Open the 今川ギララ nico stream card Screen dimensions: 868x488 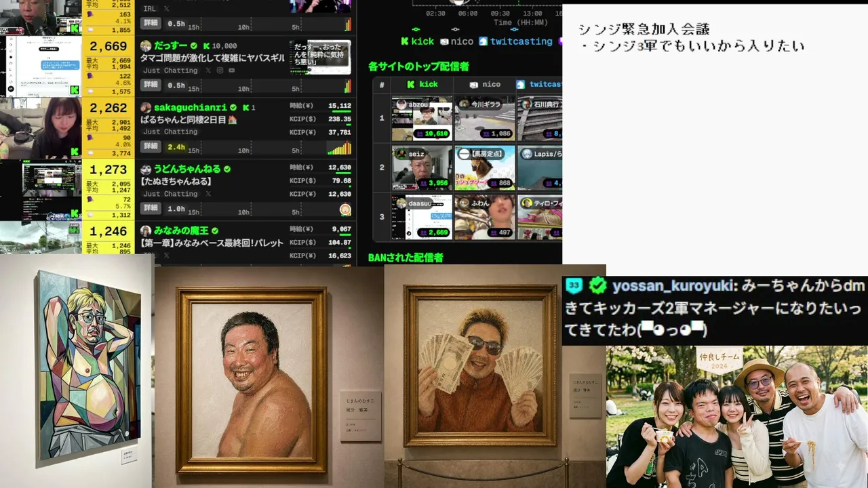coord(485,119)
